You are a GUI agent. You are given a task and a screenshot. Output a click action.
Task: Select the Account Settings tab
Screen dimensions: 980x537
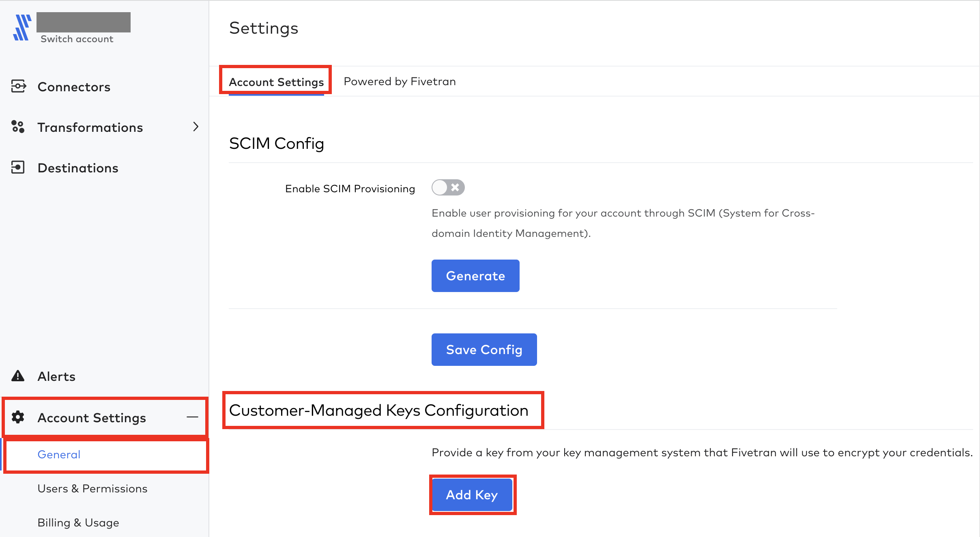[x=276, y=81]
